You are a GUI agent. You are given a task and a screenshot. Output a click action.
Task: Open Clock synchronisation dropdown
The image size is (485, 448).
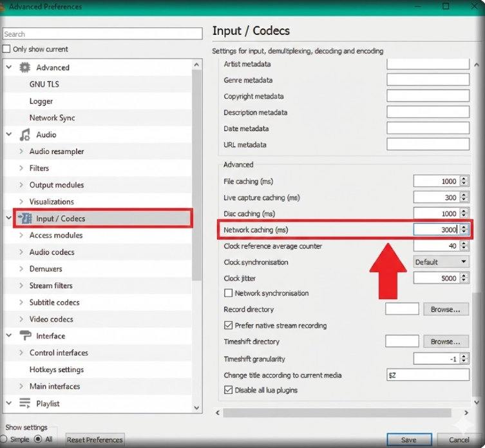pos(441,262)
